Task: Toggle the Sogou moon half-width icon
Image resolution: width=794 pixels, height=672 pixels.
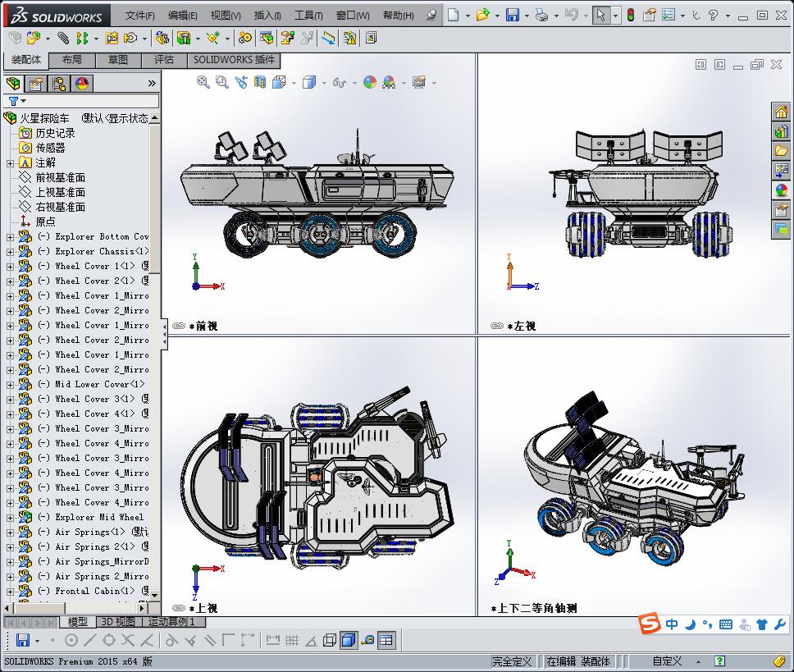Action: [x=690, y=624]
